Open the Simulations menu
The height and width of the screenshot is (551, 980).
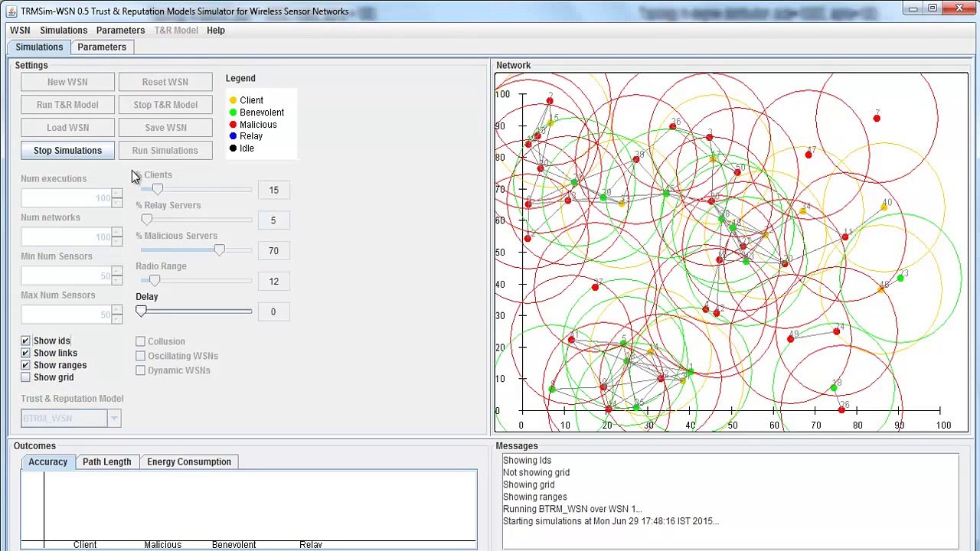[x=64, y=30]
